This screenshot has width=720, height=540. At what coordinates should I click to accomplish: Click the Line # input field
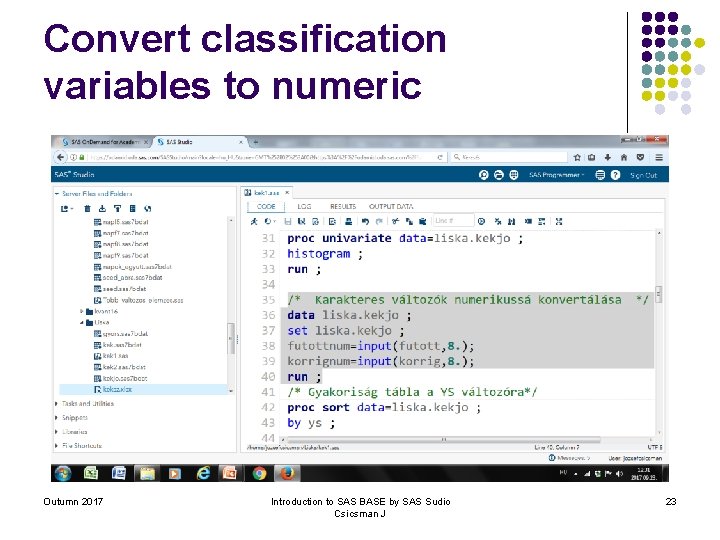pyautogui.click(x=453, y=221)
